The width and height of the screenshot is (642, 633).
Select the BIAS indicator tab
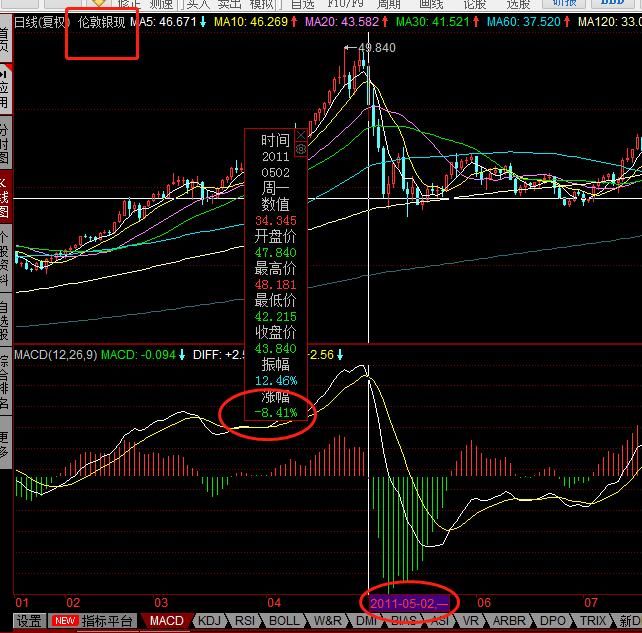click(403, 621)
